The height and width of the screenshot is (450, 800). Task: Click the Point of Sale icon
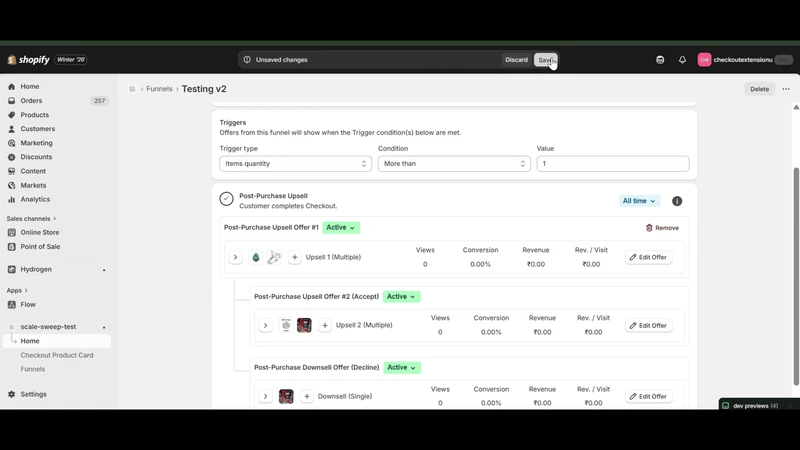pyautogui.click(x=12, y=246)
